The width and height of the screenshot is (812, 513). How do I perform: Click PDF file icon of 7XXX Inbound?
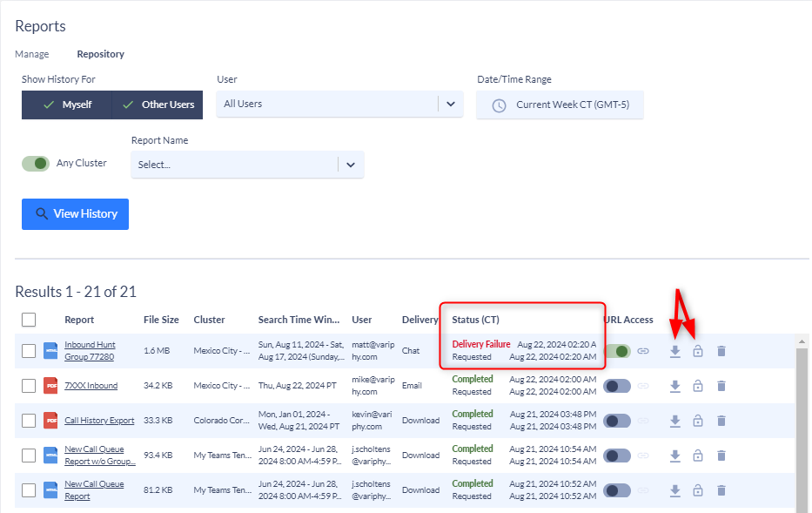(x=50, y=386)
